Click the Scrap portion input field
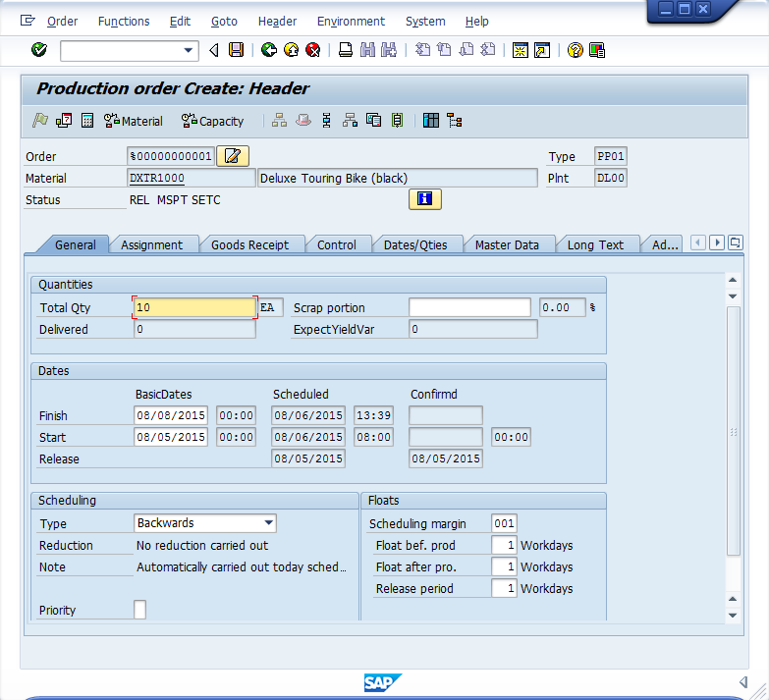 [x=469, y=307]
